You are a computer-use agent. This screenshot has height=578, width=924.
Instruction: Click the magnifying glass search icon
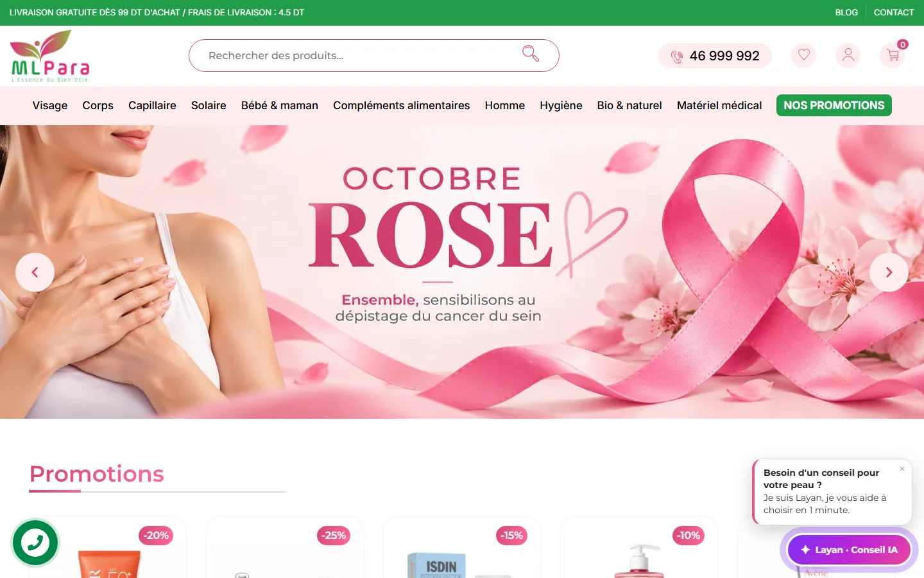point(531,53)
